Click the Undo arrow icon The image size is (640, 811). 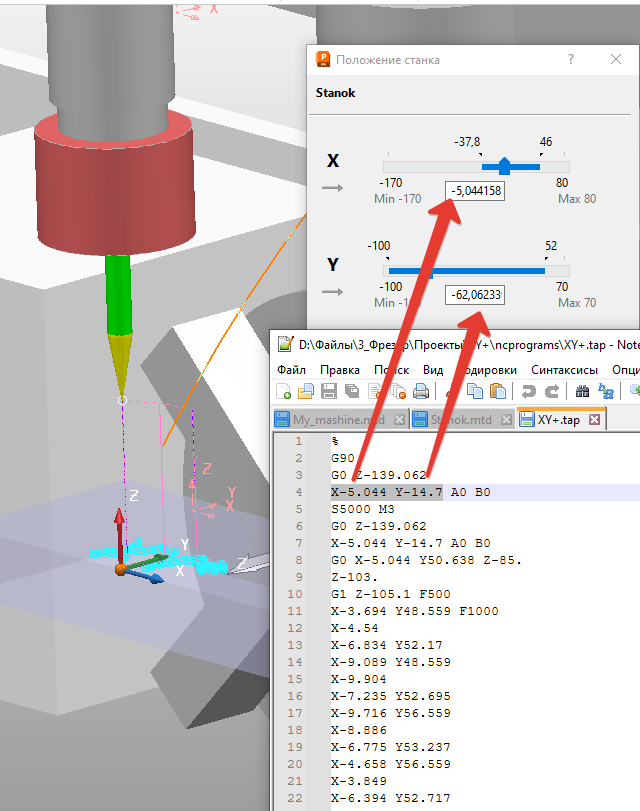click(x=528, y=391)
